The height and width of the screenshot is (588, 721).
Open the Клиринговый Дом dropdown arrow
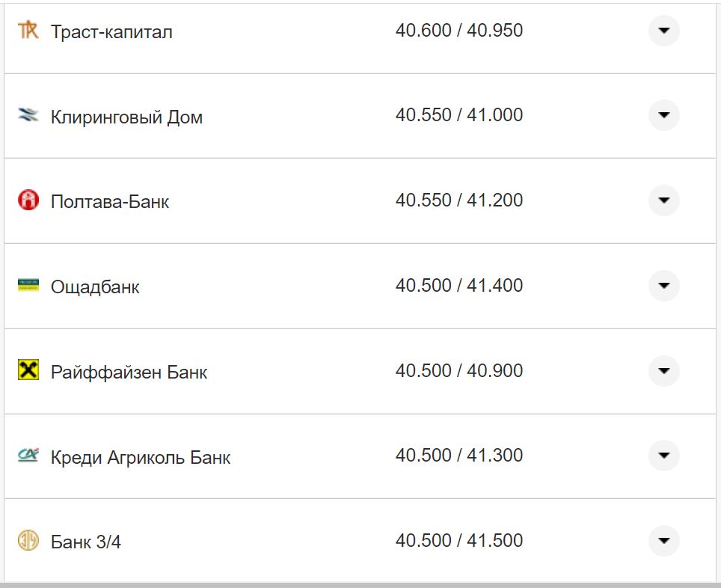click(x=663, y=116)
